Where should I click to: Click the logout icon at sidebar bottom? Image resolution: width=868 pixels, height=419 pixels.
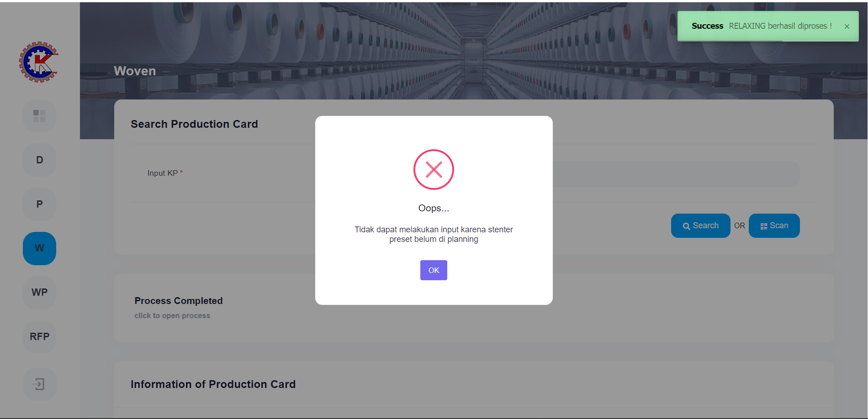pyautogui.click(x=40, y=384)
